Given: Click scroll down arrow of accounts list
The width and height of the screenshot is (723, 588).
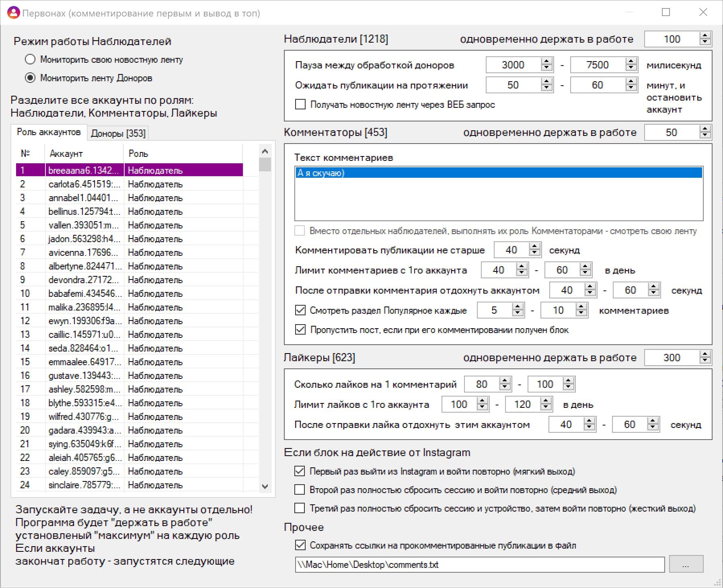Looking at the screenshot, I should point(265,486).
